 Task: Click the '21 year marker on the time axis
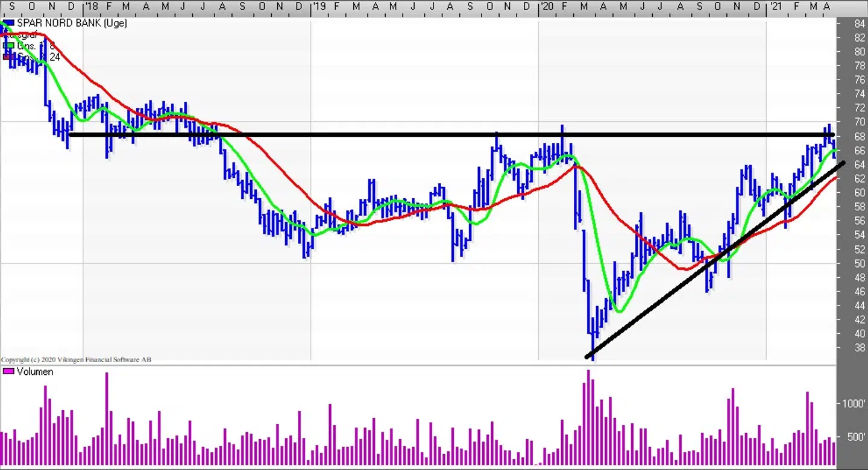click(775, 7)
